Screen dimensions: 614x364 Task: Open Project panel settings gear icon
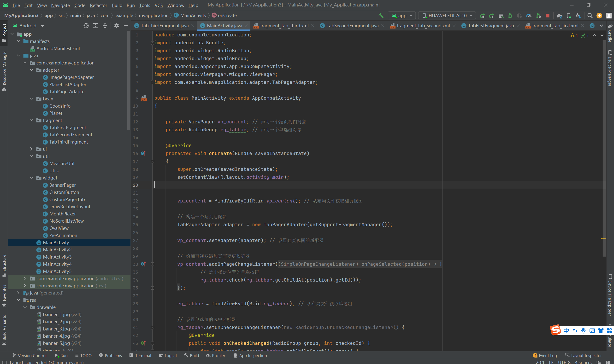[116, 26]
